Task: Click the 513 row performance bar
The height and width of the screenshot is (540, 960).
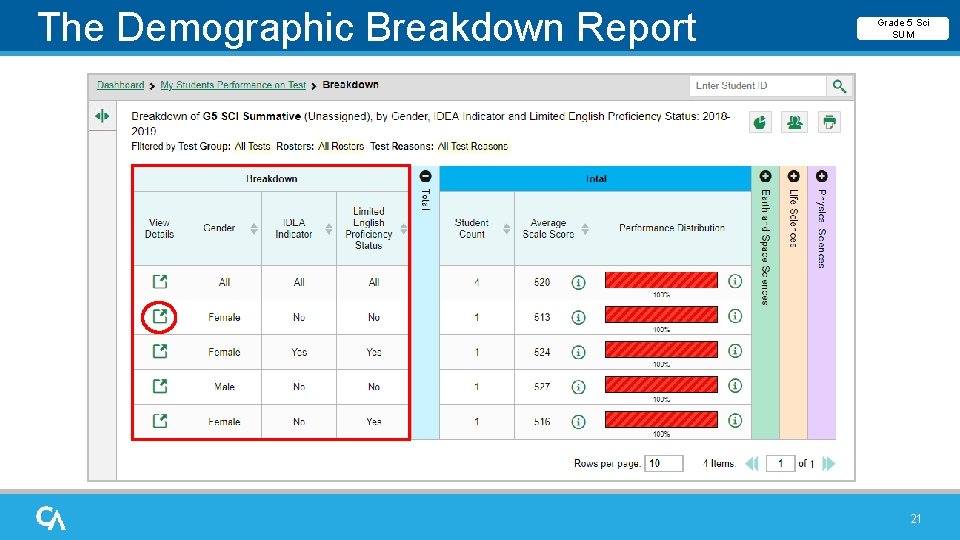Action: (661, 315)
